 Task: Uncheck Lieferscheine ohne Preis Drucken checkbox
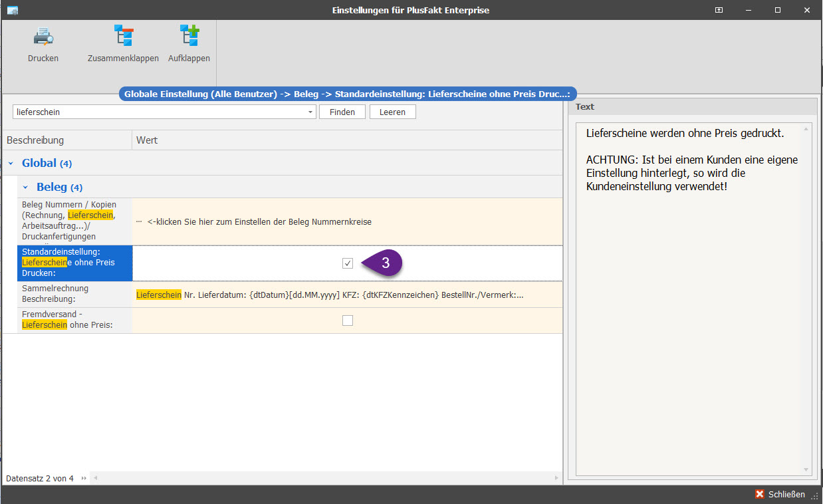point(348,263)
